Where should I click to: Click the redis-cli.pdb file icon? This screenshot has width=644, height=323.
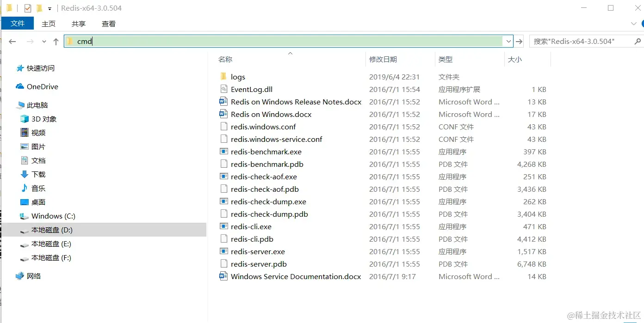coord(224,239)
